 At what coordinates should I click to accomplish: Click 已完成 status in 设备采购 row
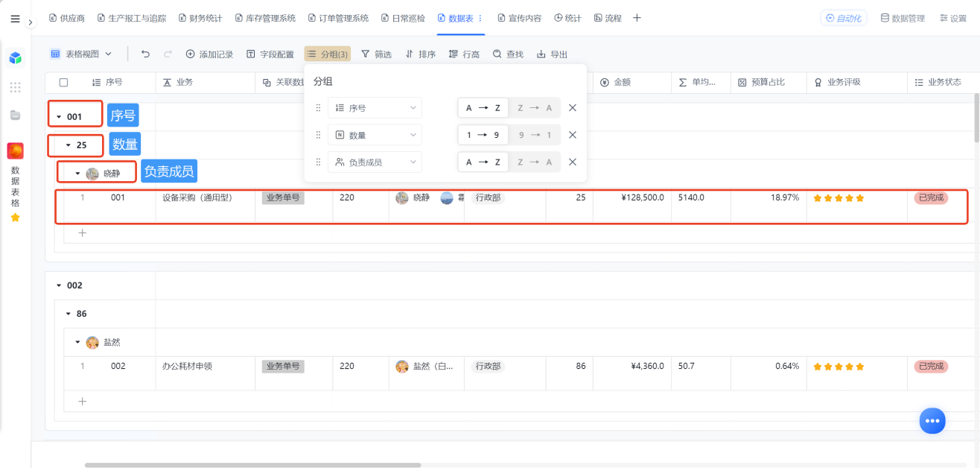[931, 197]
